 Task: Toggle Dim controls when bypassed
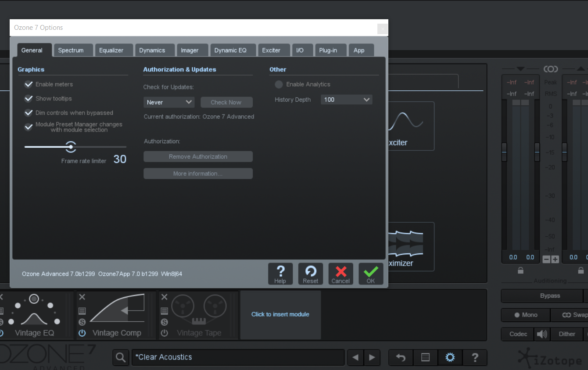(x=29, y=113)
